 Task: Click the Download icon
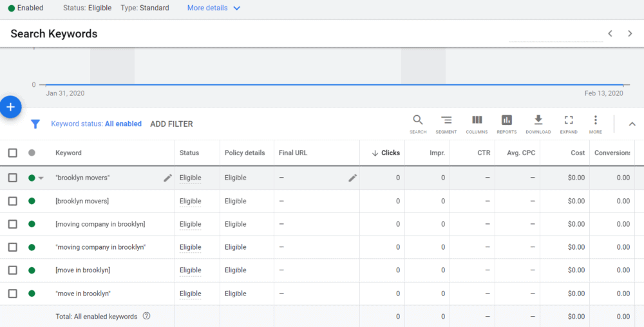(x=538, y=120)
